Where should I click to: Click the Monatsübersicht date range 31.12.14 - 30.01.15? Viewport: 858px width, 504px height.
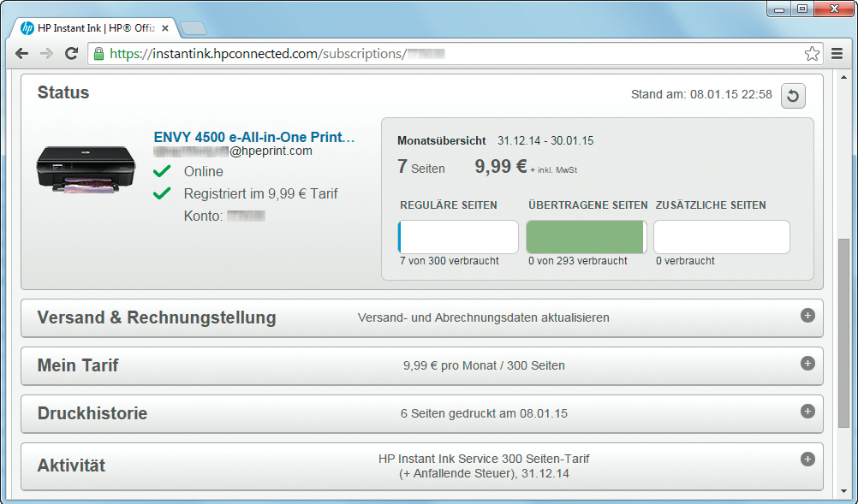click(545, 141)
